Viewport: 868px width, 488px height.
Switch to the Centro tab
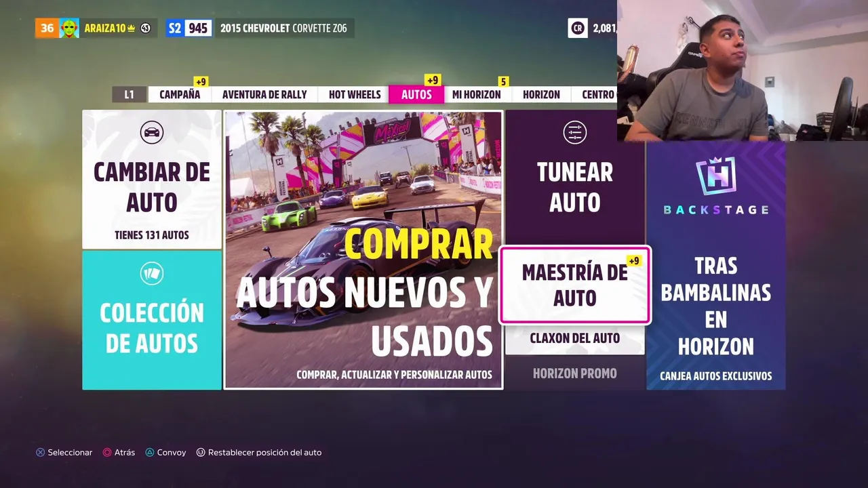pyautogui.click(x=595, y=95)
